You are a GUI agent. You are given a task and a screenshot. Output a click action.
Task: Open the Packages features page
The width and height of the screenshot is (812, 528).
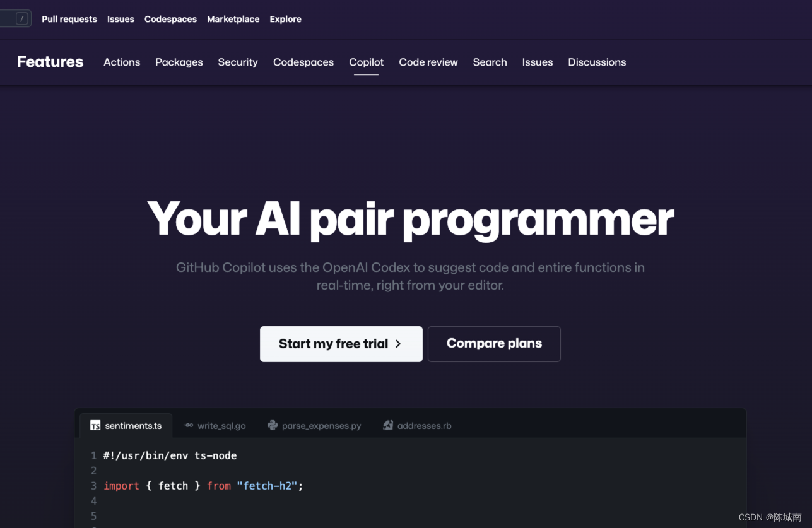coord(179,62)
